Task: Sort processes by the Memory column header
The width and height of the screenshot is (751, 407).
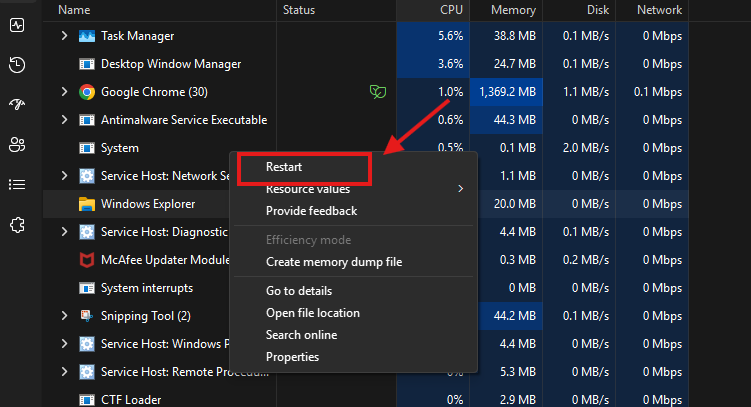Action: click(x=512, y=10)
